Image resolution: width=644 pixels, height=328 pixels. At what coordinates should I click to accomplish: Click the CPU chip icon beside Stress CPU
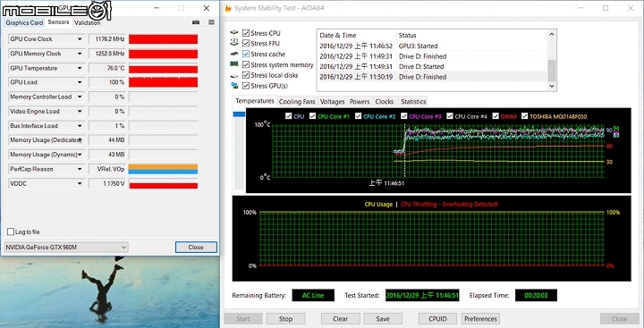coord(234,33)
